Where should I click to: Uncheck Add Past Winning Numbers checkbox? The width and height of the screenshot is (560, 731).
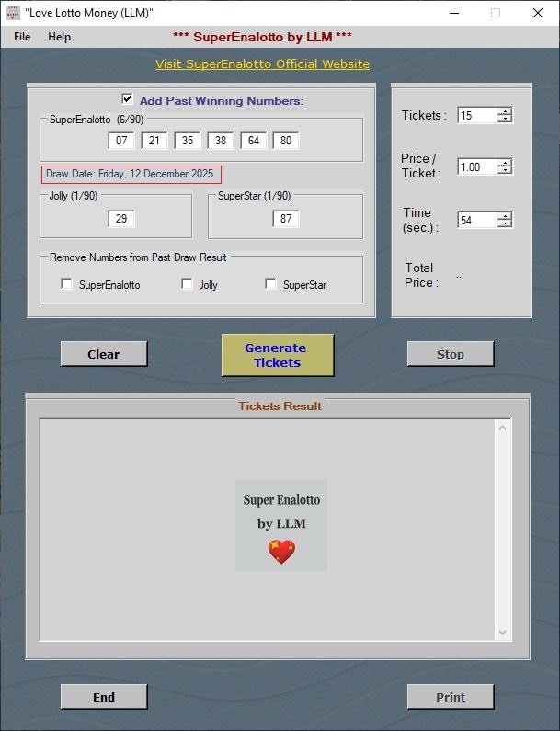[x=127, y=99]
